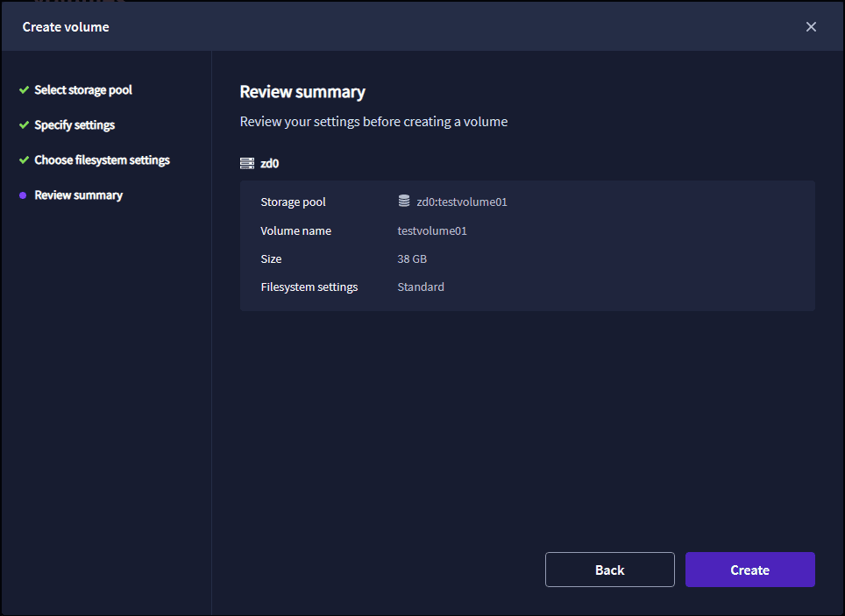845x616 pixels.
Task: Click the Standard filesystem settings value
Action: coord(421,287)
